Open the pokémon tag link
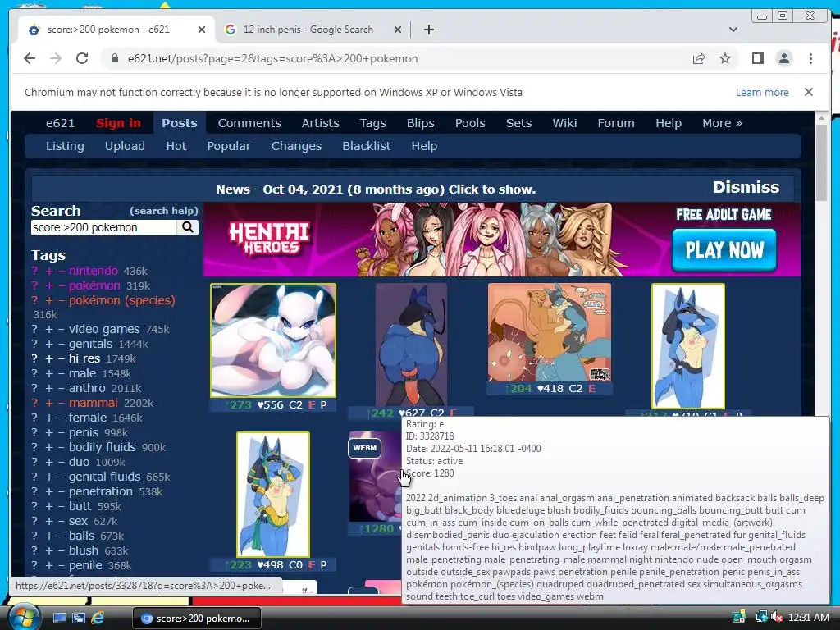This screenshot has height=630, width=840. 94,285
